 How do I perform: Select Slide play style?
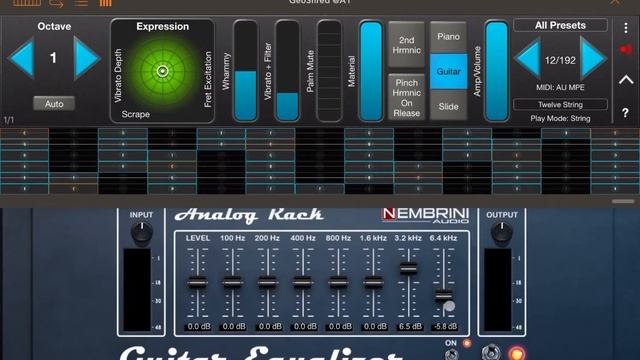click(448, 106)
